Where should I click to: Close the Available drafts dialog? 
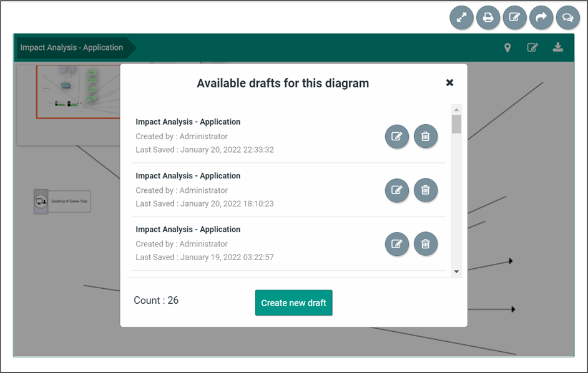pos(449,82)
